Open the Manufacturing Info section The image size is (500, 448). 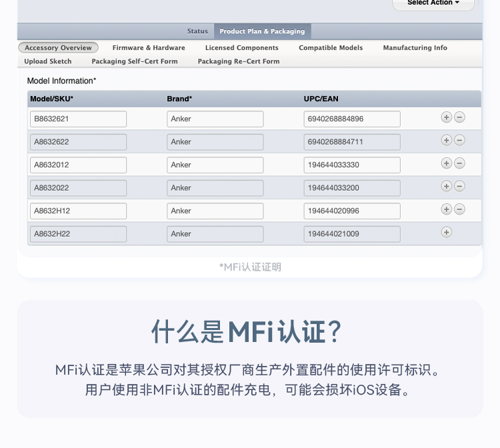[x=415, y=47]
